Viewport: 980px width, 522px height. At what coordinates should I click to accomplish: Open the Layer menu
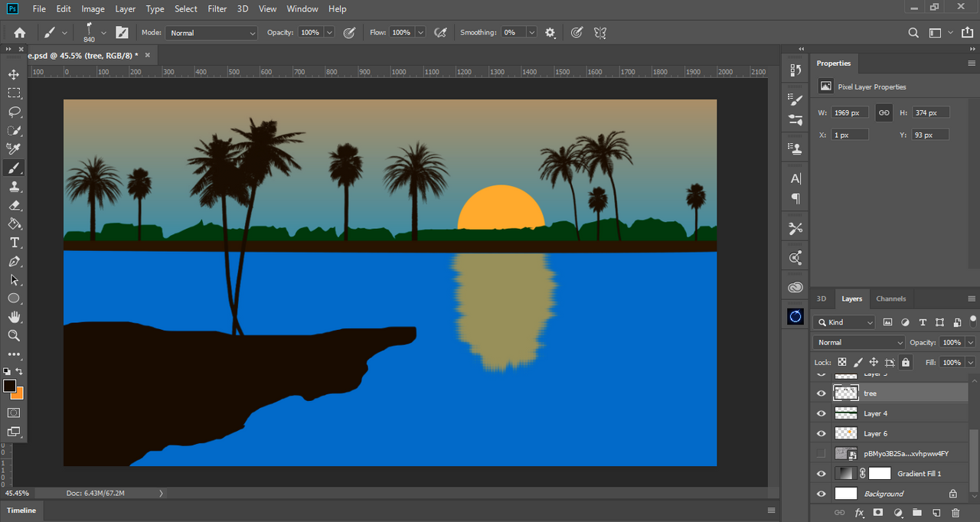tap(125, 9)
